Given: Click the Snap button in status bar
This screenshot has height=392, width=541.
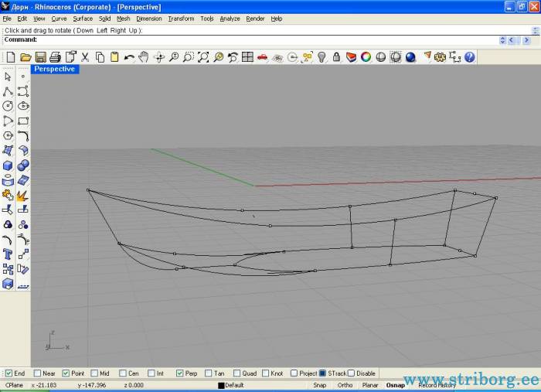Looking at the screenshot, I should coord(319,385).
